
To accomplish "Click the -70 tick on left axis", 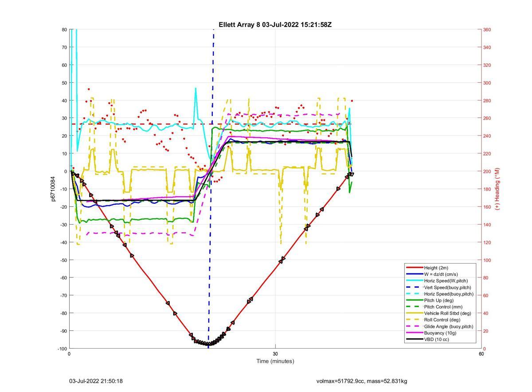I will (63, 295).
